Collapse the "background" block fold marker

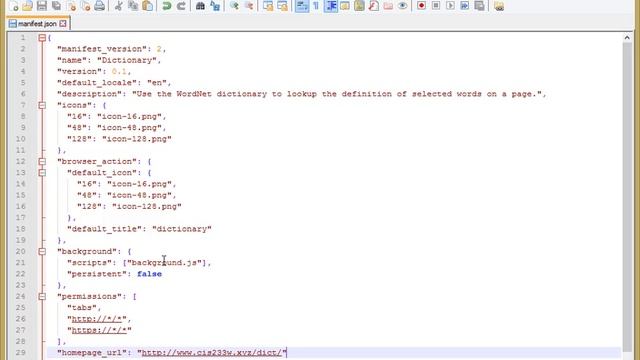coord(42,251)
